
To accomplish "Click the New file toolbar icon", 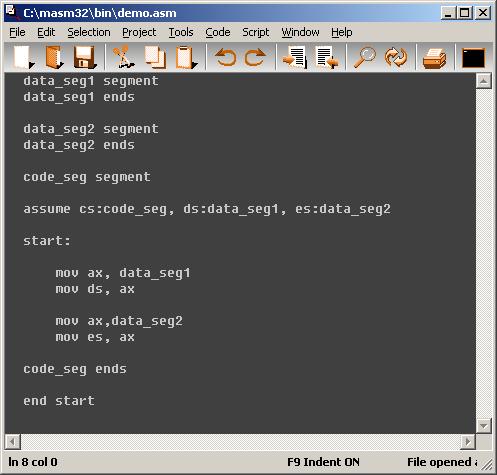I will [x=23, y=57].
